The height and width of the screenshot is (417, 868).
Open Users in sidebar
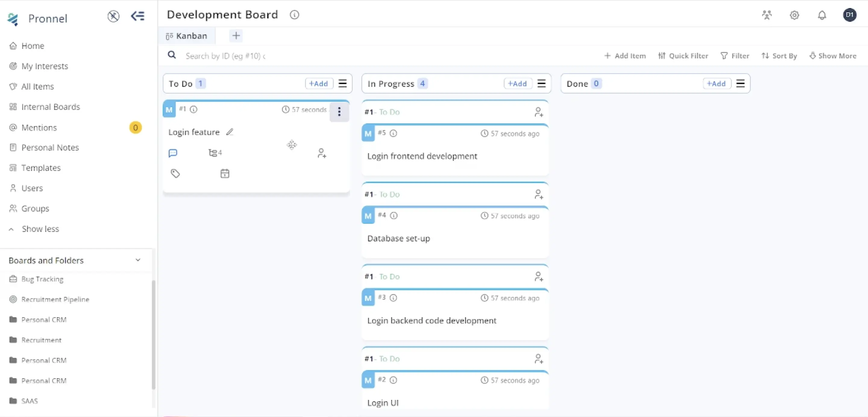click(x=32, y=188)
